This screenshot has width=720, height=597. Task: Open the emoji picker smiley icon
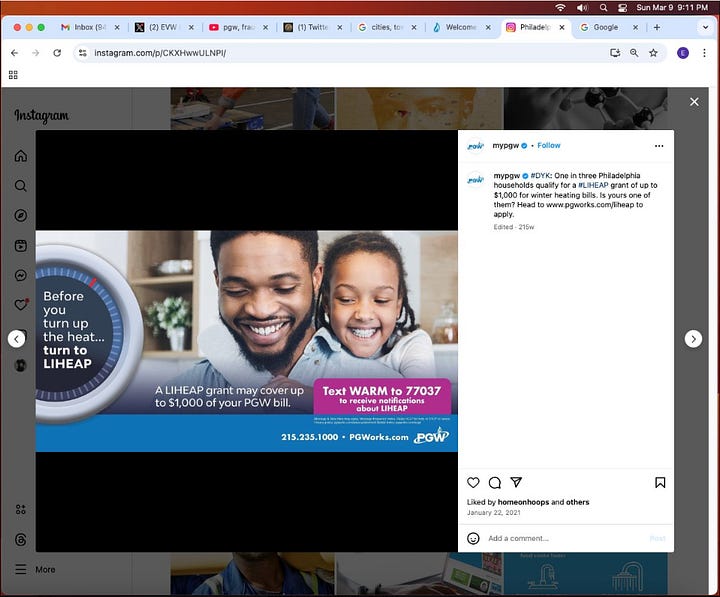point(473,538)
